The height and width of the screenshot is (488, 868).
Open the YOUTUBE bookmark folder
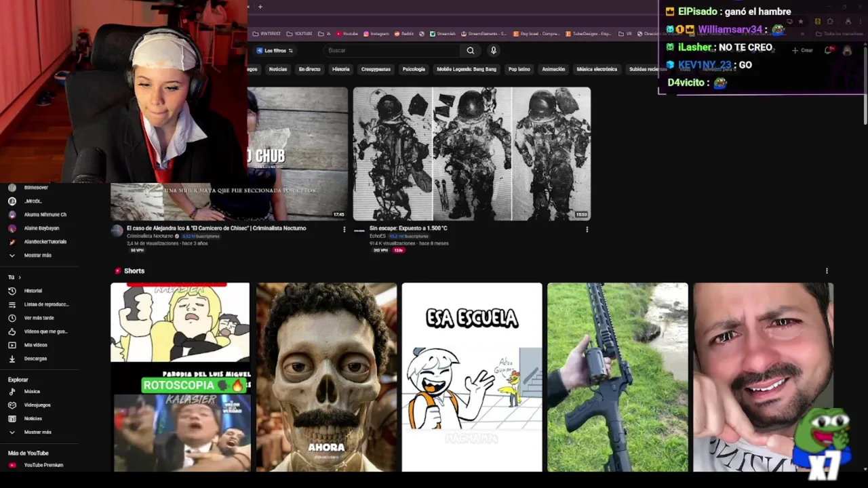pyautogui.click(x=299, y=33)
